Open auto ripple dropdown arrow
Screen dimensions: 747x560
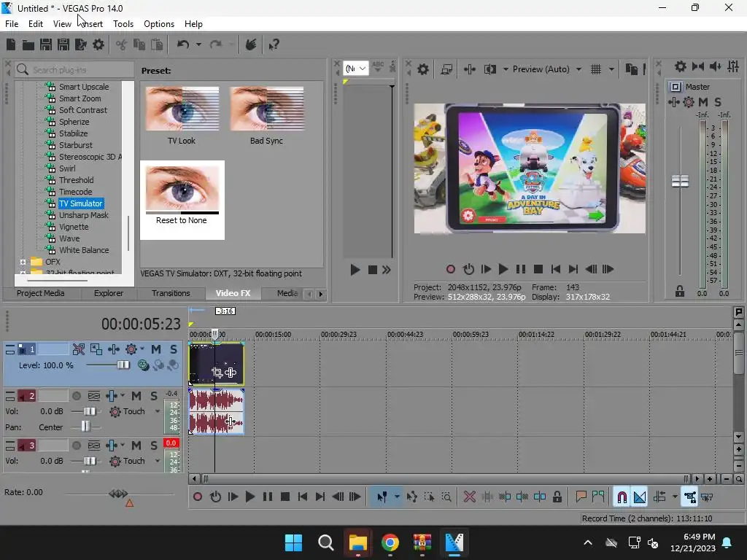tap(675, 497)
